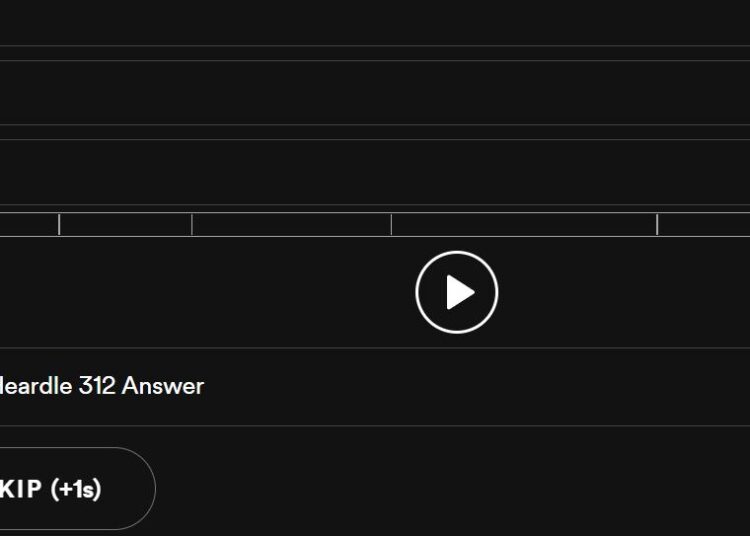The height and width of the screenshot is (536, 750).
Task: Click the "(+1s)" label on the skip button
Action: pos(76,489)
